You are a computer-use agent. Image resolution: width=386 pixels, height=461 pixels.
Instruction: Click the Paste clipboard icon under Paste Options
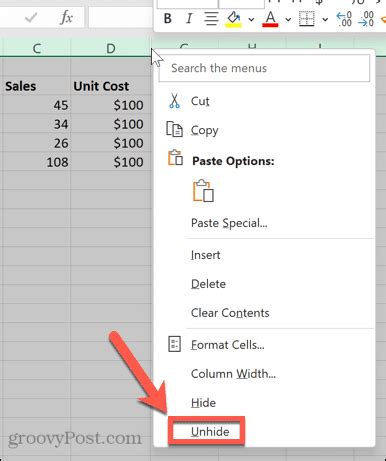(x=203, y=191)
